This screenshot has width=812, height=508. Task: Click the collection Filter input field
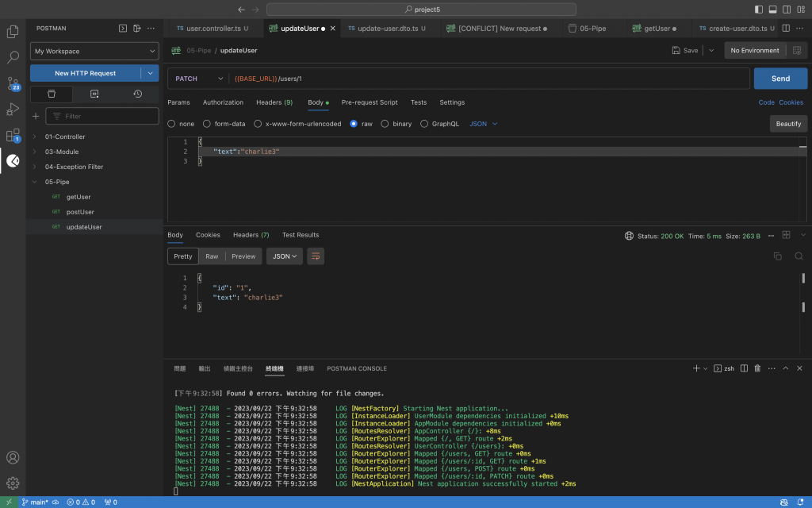pyautogui.click(x=102, y=116)
